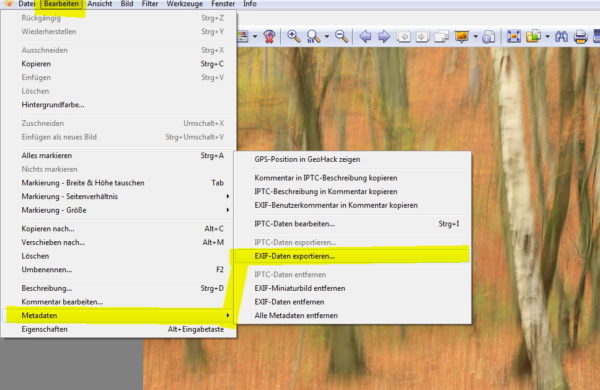Image resolution: width=600 pixels, height=390 pixels.
Task: Open the Info menu
Action: (x=250, y=4)
